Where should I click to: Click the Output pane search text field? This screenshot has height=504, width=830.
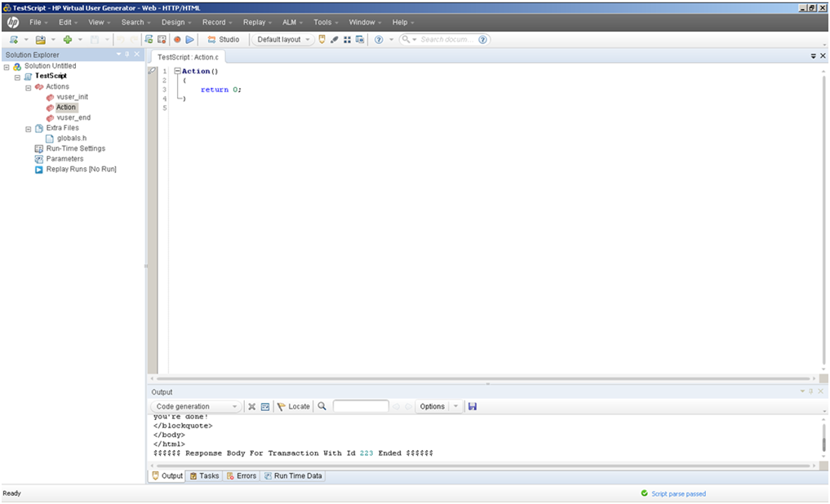click(x=361, y=407)
